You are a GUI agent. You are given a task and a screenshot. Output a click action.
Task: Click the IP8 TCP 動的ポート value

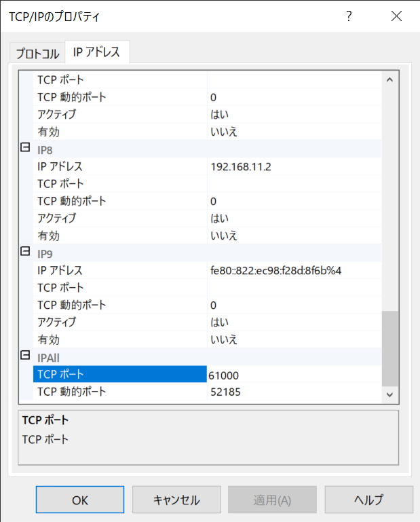point(292,201)
